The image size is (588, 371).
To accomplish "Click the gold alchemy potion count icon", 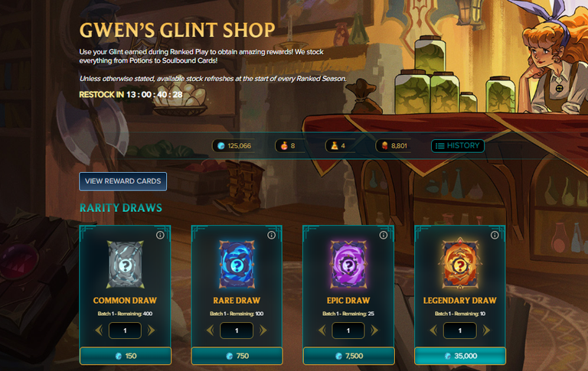I will tap(334, 146).
